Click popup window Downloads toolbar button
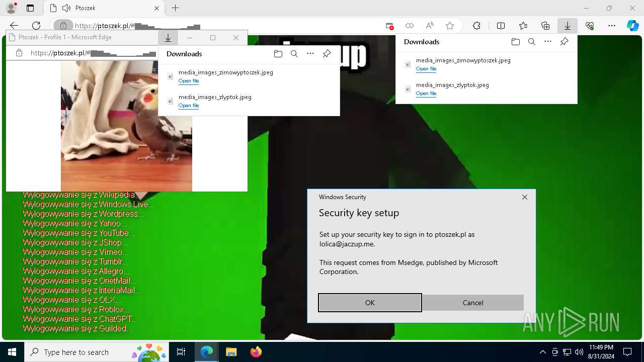Screen dimensions: 644x362 pyautogui.click(x=168, y=38)
